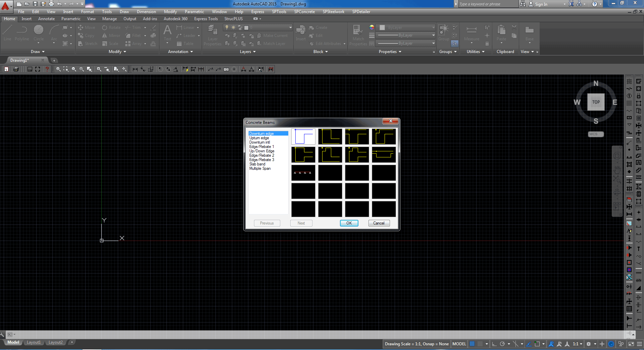Image resolution: width=644 pixels, height=350 pixels.
Task: Toggle the grid display in status bar
Action: coord(472,344)
